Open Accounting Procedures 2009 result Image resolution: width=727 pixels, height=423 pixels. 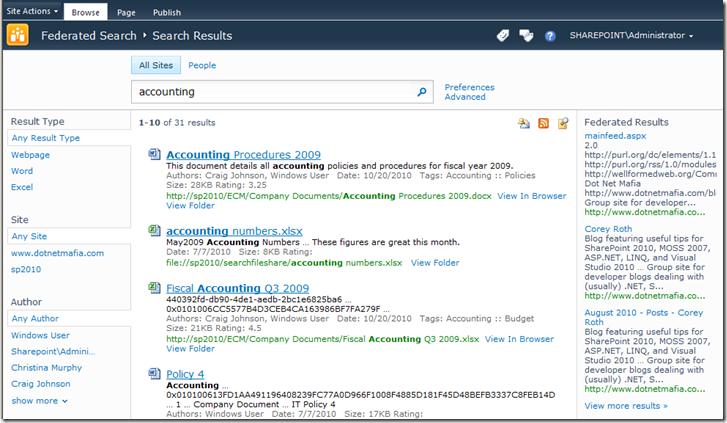pyautogui.click(x=243, y=154)
